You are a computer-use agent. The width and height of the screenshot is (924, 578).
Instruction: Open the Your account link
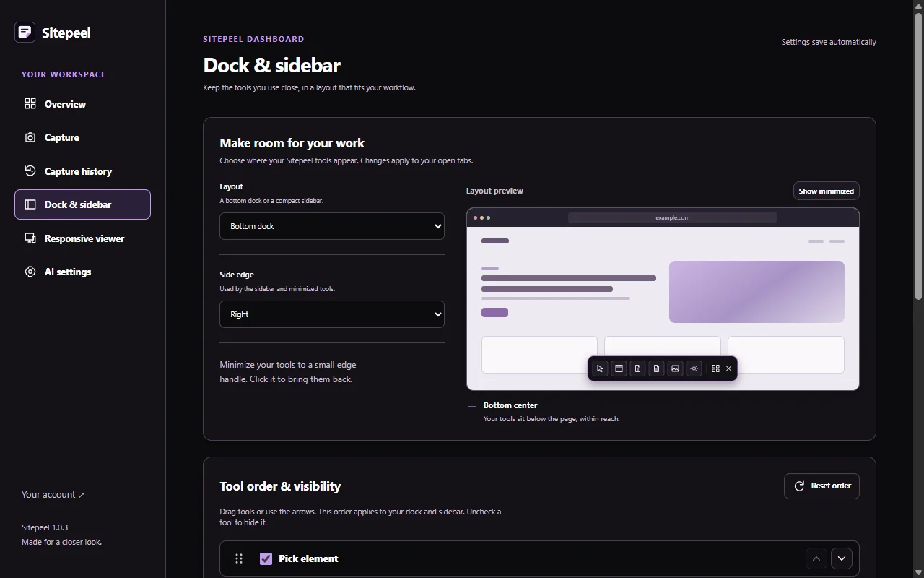coord(53,495)
